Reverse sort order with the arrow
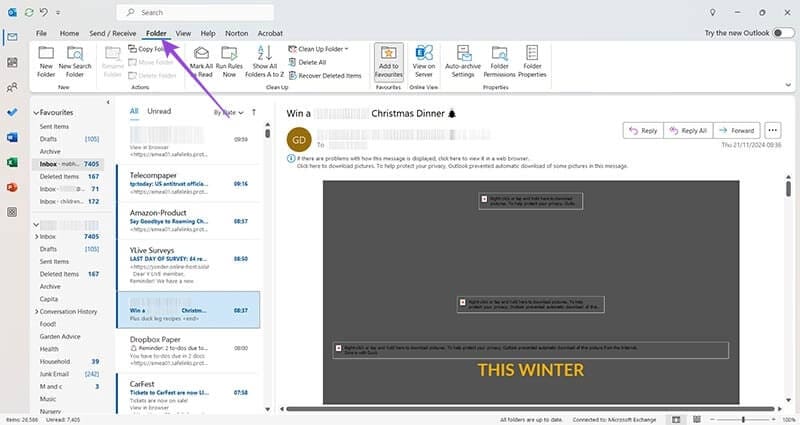 (x=254, y=112)
